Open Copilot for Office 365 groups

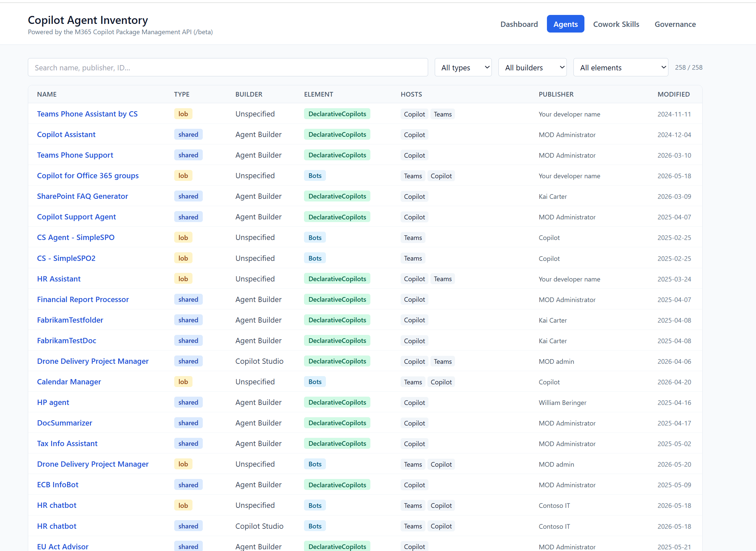[88, 176]
